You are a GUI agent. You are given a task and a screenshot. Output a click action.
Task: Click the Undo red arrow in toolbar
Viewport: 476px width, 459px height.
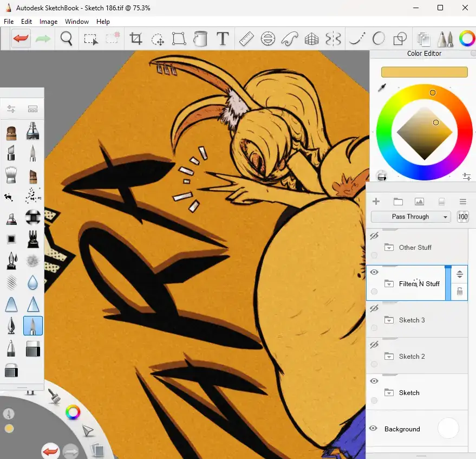(x=21, y=38)
